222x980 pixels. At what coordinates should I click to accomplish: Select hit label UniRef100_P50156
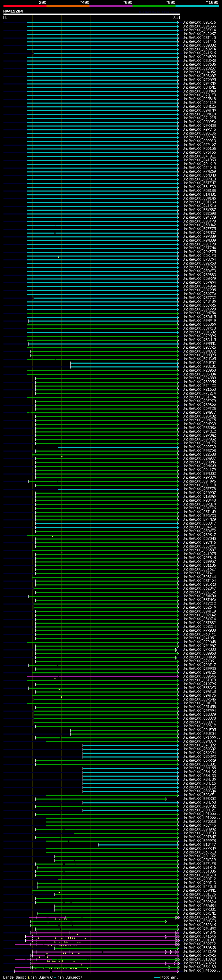199,148
